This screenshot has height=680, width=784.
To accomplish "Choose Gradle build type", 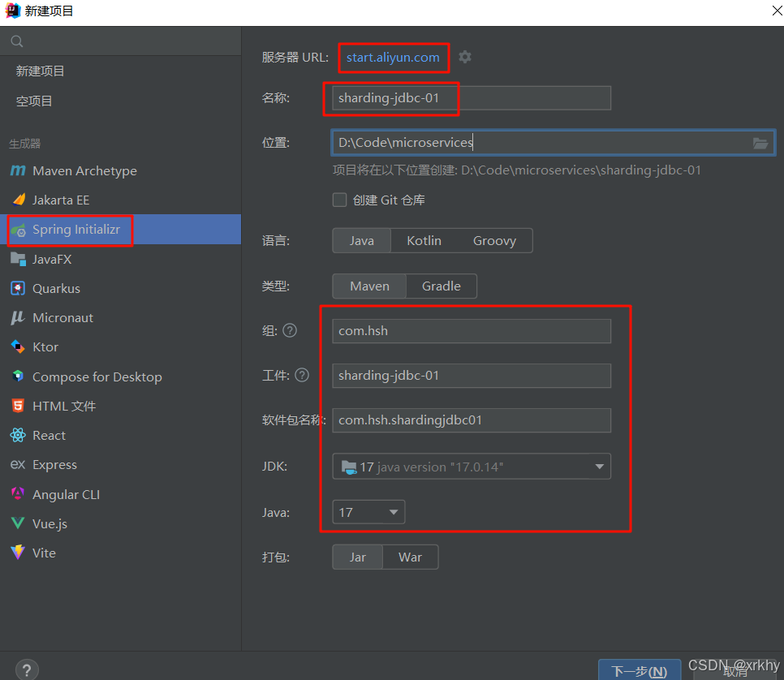I will coord(441,286).
